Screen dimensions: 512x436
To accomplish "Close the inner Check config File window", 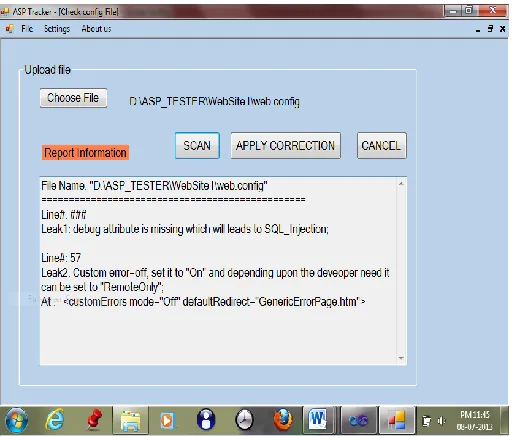I will pos(502,29).
